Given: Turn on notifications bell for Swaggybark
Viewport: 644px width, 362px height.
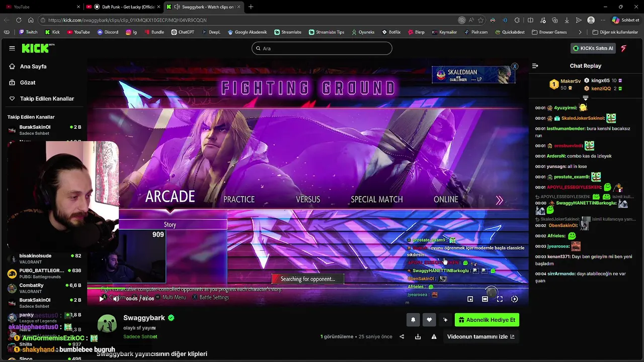Looking at the screenshot, I should (x=413, y=320).
